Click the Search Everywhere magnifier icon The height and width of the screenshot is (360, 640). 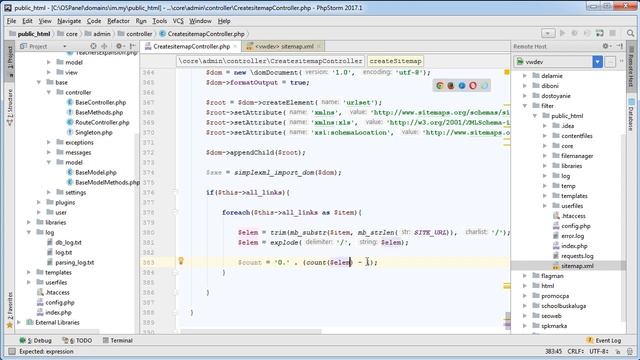click(630, 33)
